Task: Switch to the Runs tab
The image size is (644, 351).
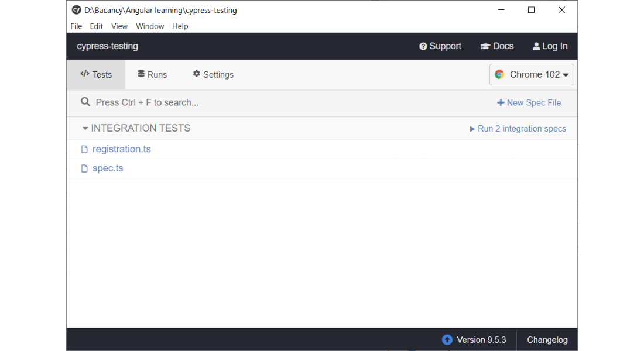Action: (152, 75)
